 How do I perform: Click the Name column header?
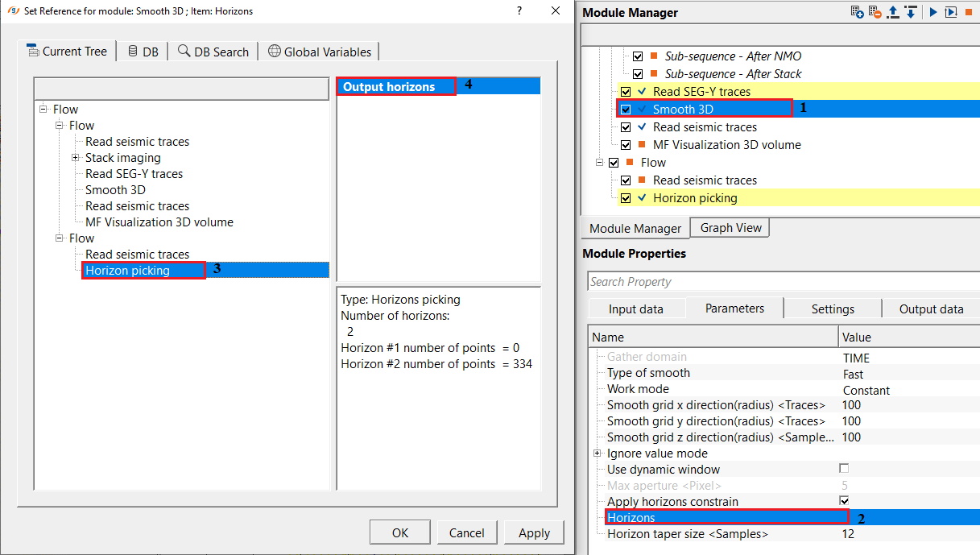tap(713, 337)
